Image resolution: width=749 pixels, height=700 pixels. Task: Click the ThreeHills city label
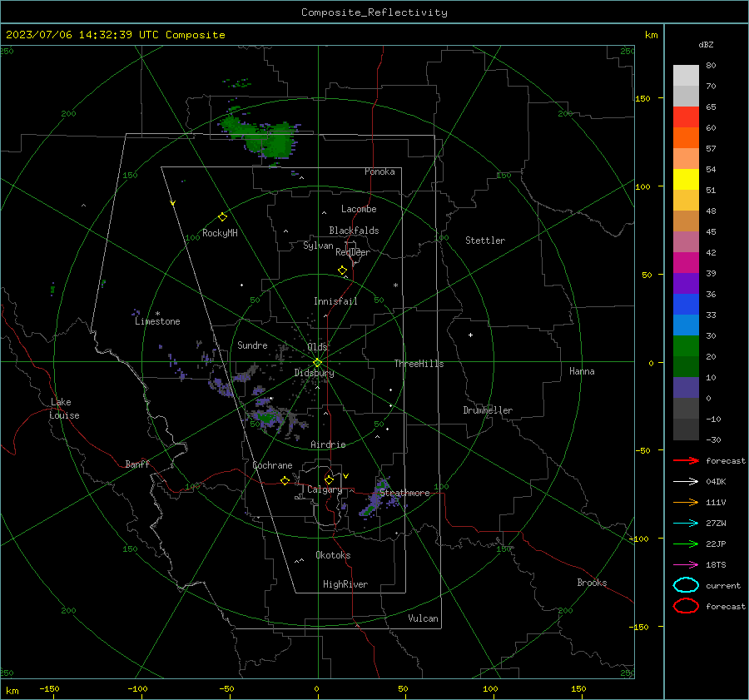coord(419,364)
